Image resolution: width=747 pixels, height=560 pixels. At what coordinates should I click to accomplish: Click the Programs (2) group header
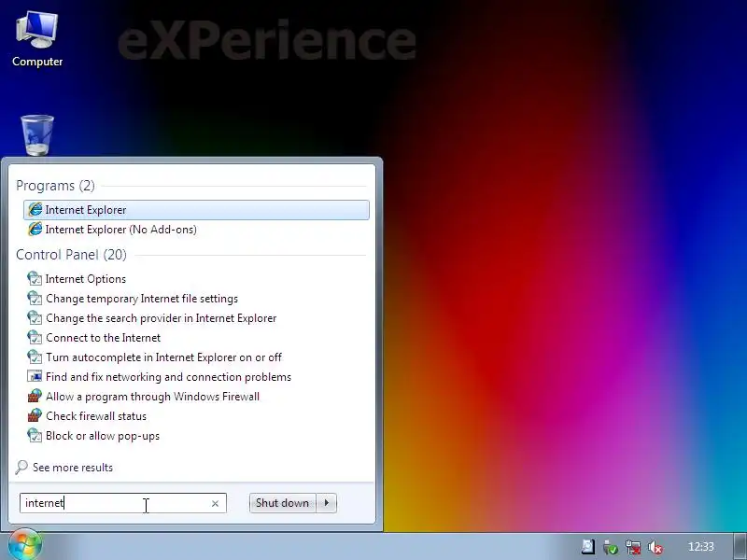point(55,186)
